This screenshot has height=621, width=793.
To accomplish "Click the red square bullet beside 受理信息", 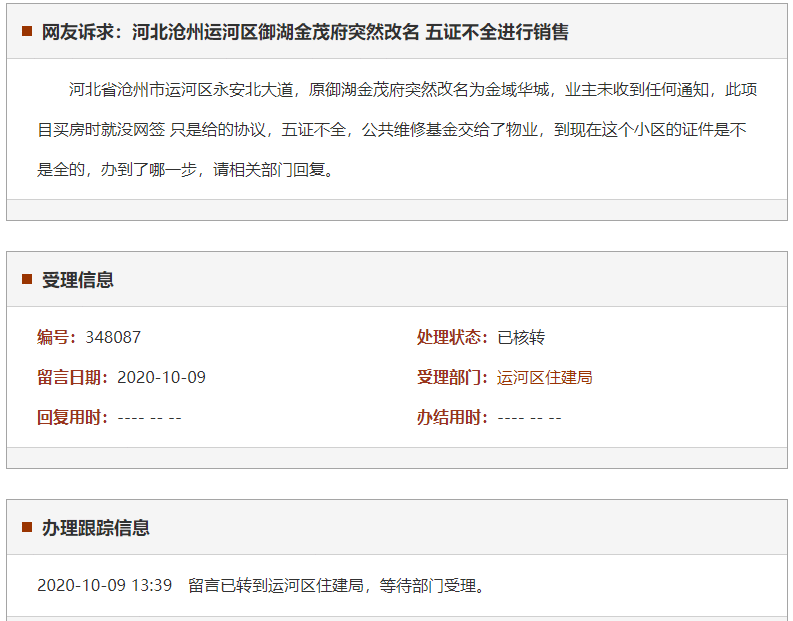I will pyautogui.click(x=27, y=280).
